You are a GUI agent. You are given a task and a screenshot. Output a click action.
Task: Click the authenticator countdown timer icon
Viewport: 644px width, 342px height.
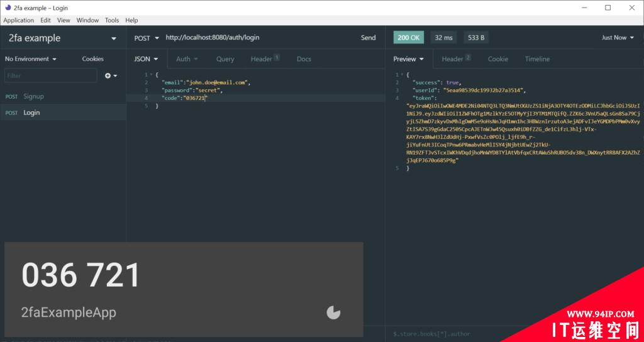click(333, 312)
